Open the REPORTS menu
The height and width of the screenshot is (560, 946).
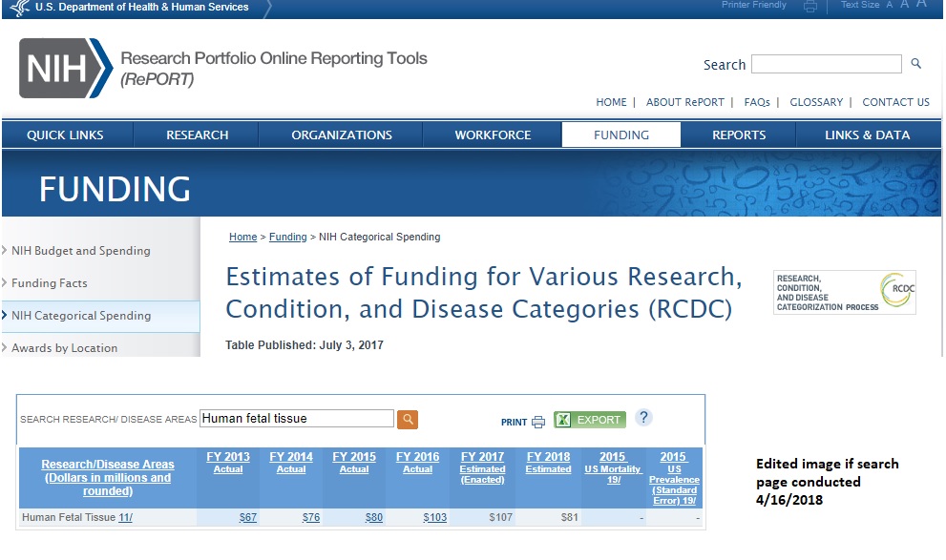point(739,135)
